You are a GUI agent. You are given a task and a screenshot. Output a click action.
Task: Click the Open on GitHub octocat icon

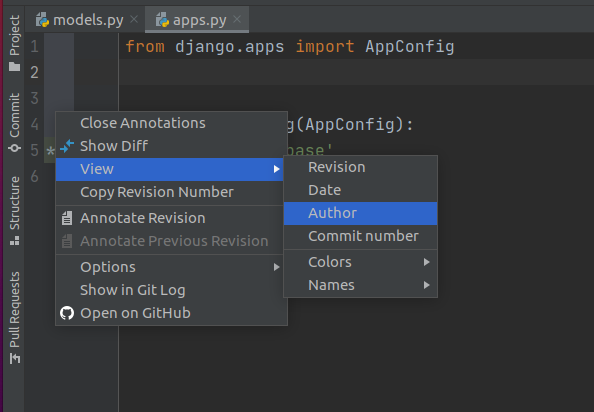point(67,313)
